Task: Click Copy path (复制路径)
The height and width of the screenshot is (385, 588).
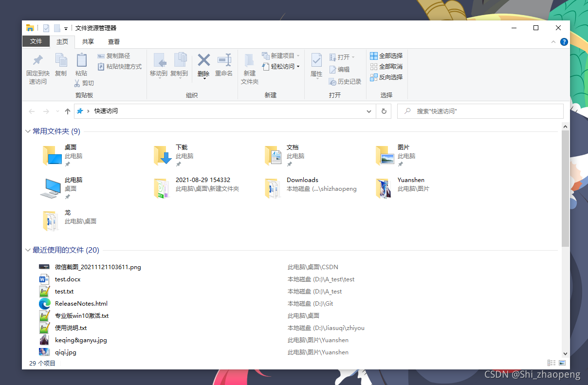Action: 114,56
